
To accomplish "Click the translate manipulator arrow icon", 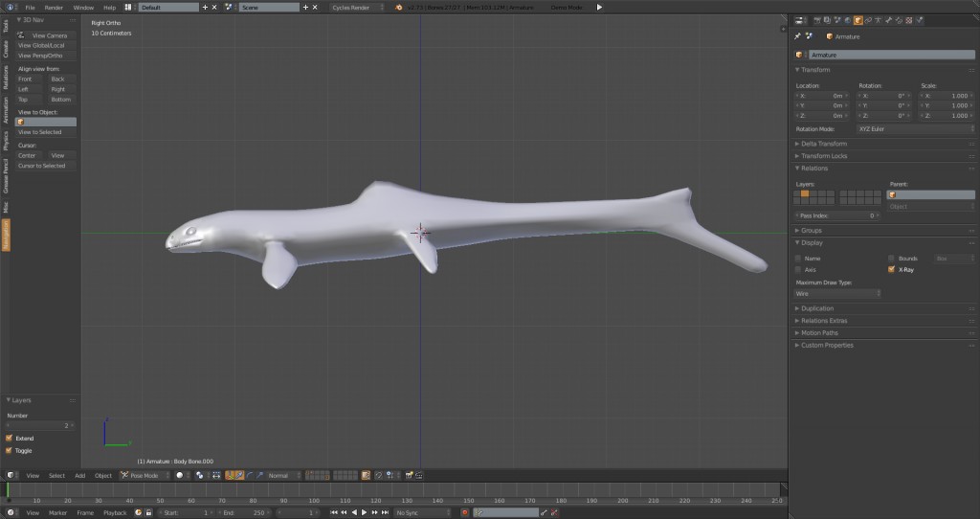I will click(x=238, y=475).
